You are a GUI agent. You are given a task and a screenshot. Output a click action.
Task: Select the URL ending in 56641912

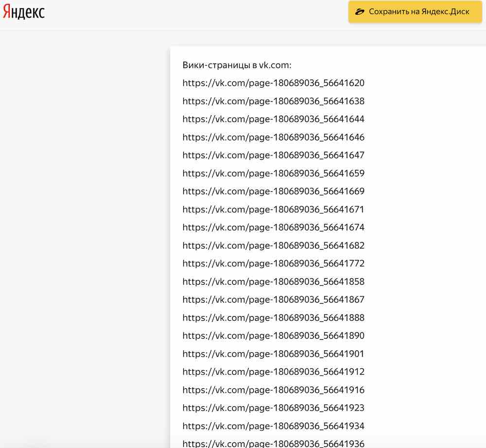pyautogui.click(x=273, y=372)
